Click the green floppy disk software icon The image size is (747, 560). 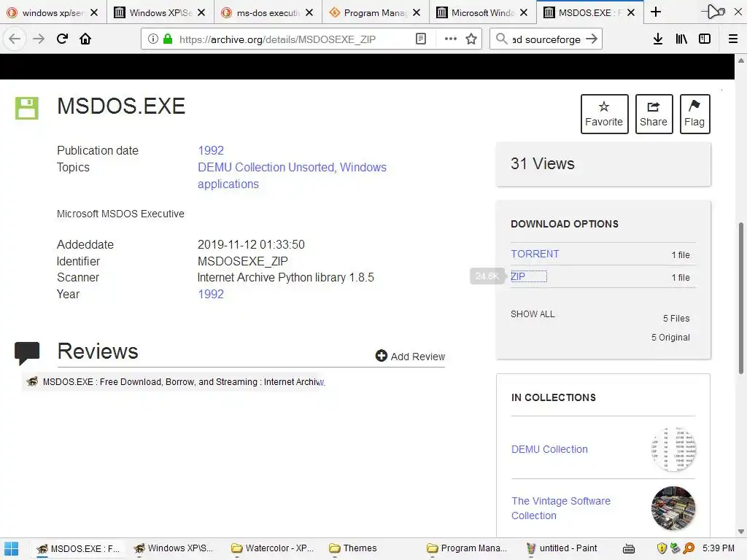point(27,108)
